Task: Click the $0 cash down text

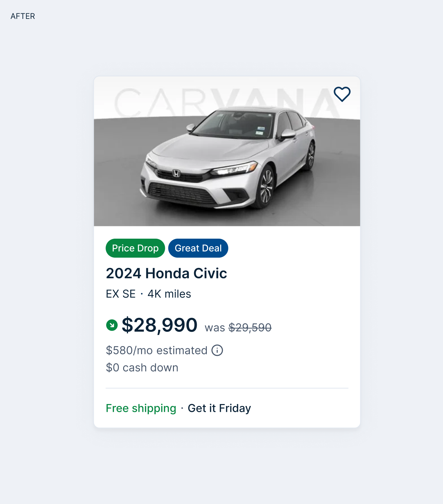Action: (142, 368)
